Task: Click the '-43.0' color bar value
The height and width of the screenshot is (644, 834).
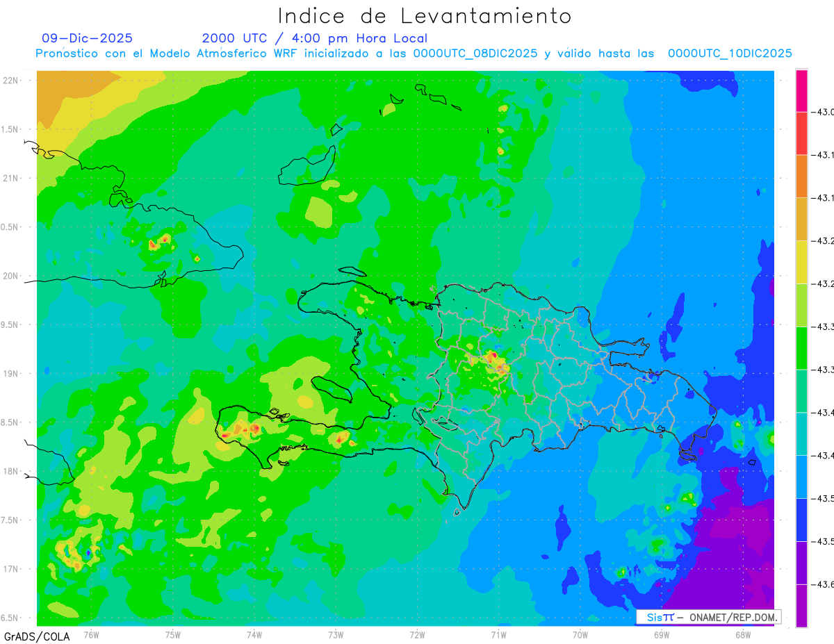Action: pos(824,113)
